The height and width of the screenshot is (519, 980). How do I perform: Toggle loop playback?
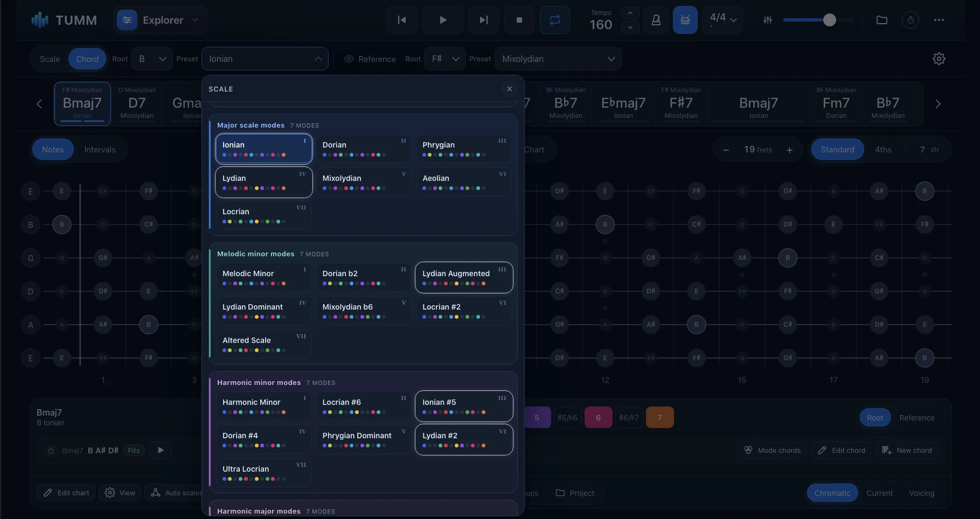point(555,20)
